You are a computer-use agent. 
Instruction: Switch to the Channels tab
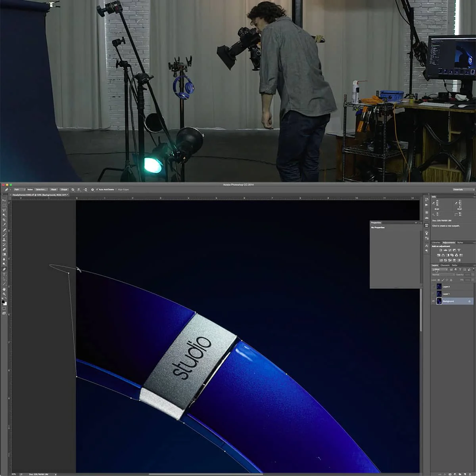pos(445,265)
